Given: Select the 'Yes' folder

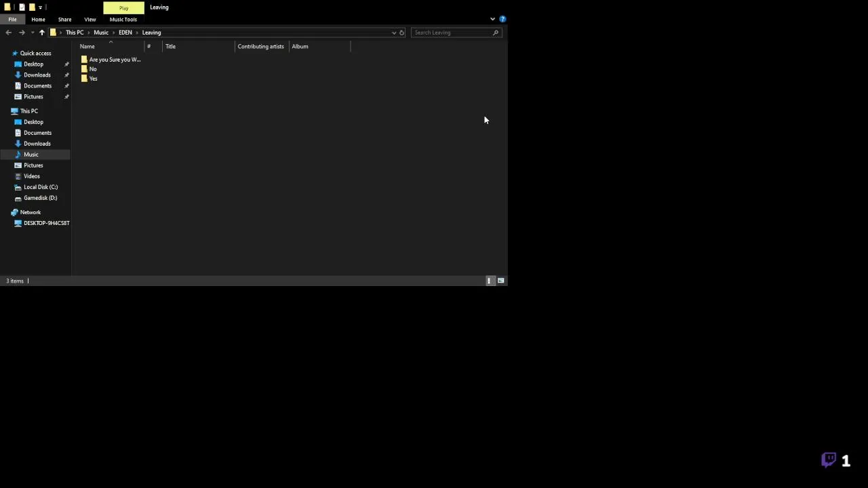Looking at the screenshot, I should (x=89, y=79).
